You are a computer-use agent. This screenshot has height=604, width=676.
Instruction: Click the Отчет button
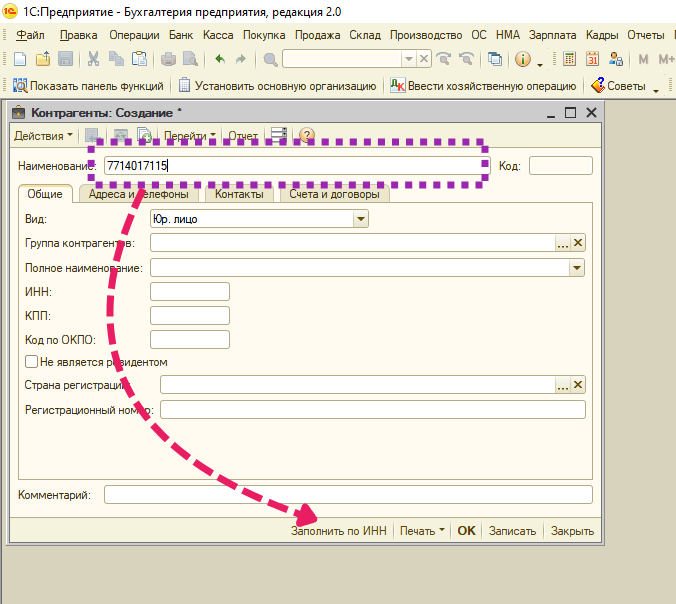pyautogui.click(x=243, y=135)
